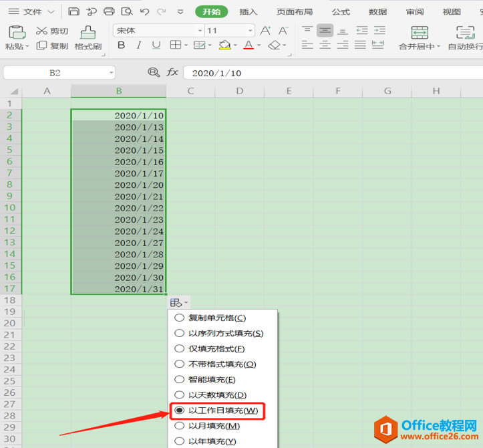Click the fill color bucket icon
This screenshot has height=448, width=483.
225,45
